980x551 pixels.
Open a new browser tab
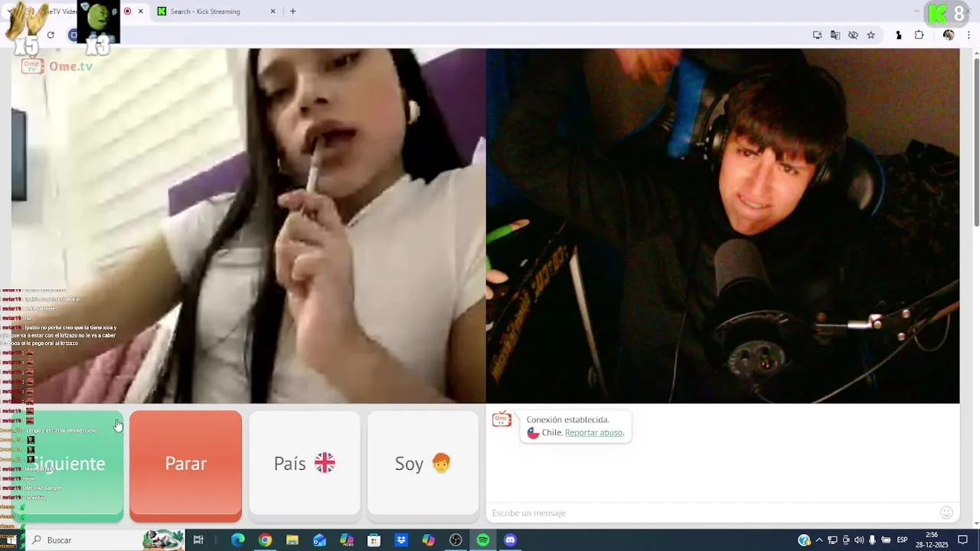292,11
